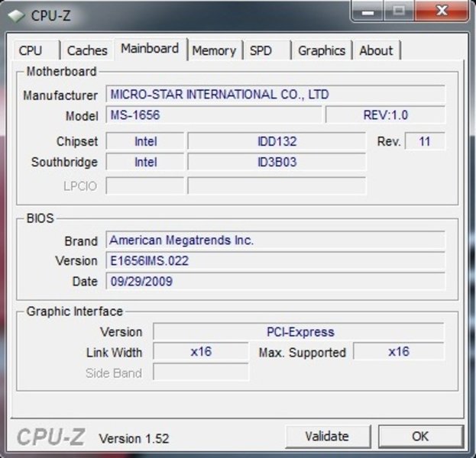Click the Validate button
Image resolution: width=476 pixels, height=458 pixels.
coord(328,437)
